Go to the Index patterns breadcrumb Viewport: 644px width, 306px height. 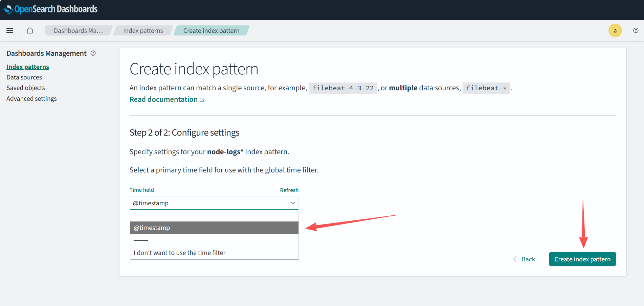click(x=143, y=30)
